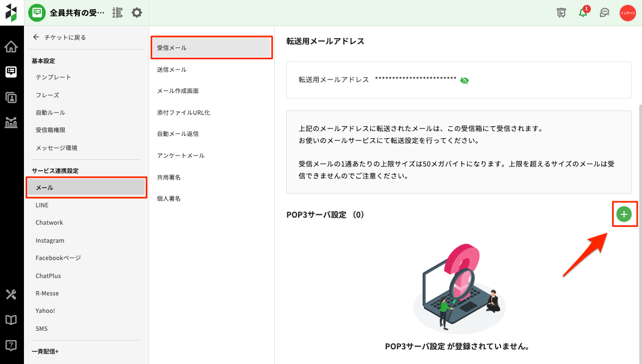Viewport: 642px width, 364px height.
Task: Add a new POP3 server setting
Action: (624, 214)
